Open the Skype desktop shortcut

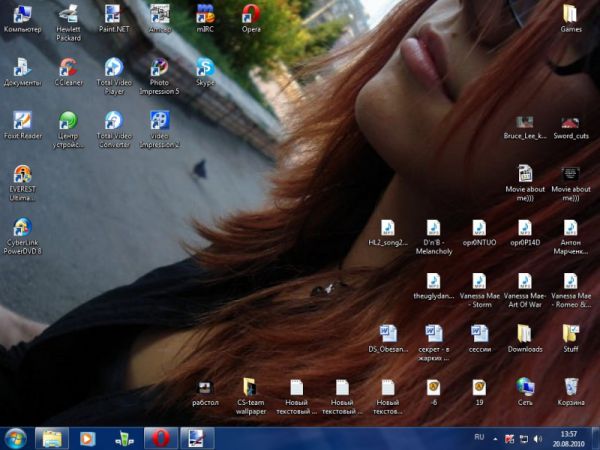(x=205, y=68)
